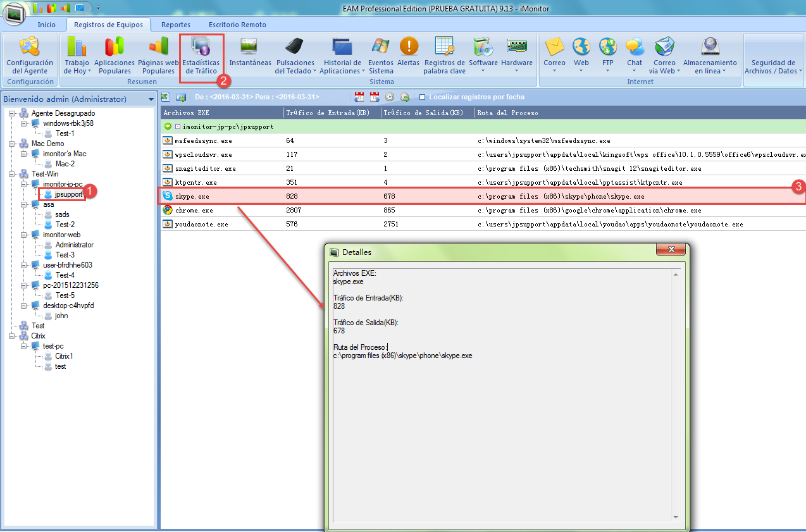Image resolution: width=806 pixels, height=532 pixels.
Task: Switch to Escritorio Remoto tab
Action: (x=237, y=25)
